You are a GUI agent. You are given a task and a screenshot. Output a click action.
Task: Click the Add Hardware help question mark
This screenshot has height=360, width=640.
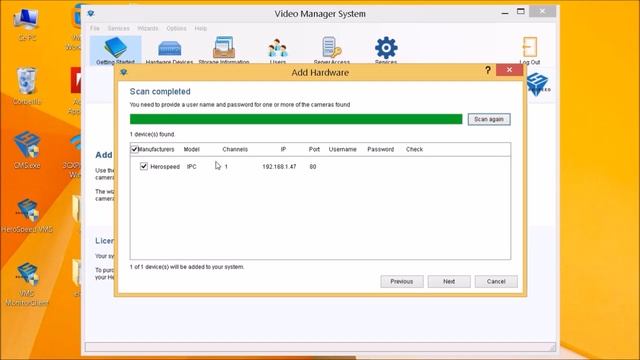488,70
